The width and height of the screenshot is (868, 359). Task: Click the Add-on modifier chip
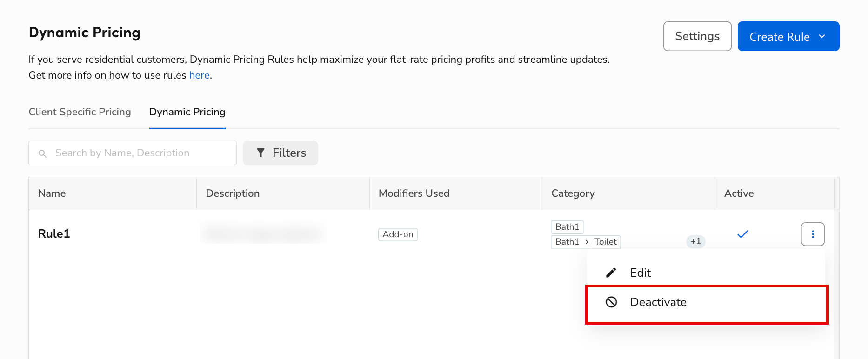point(398,234)
